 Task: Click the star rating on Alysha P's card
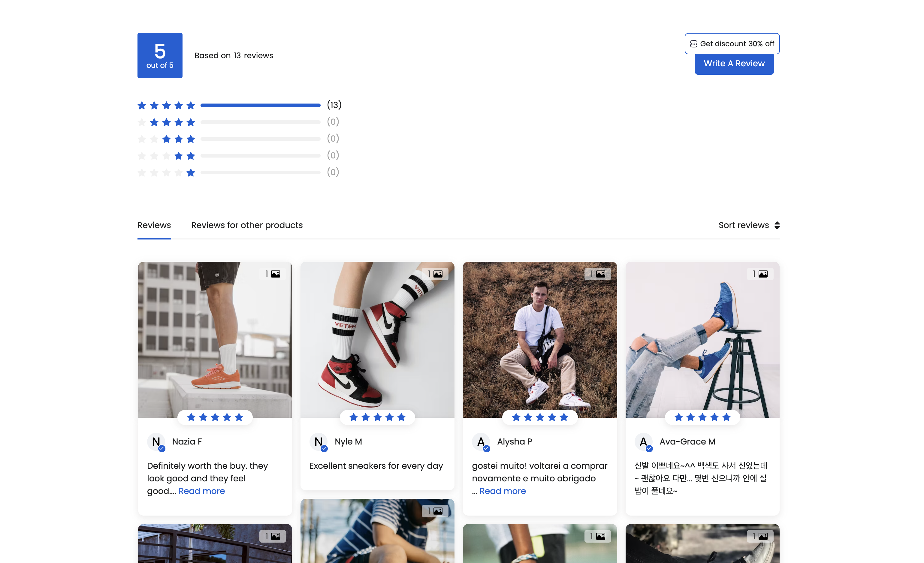540,417
